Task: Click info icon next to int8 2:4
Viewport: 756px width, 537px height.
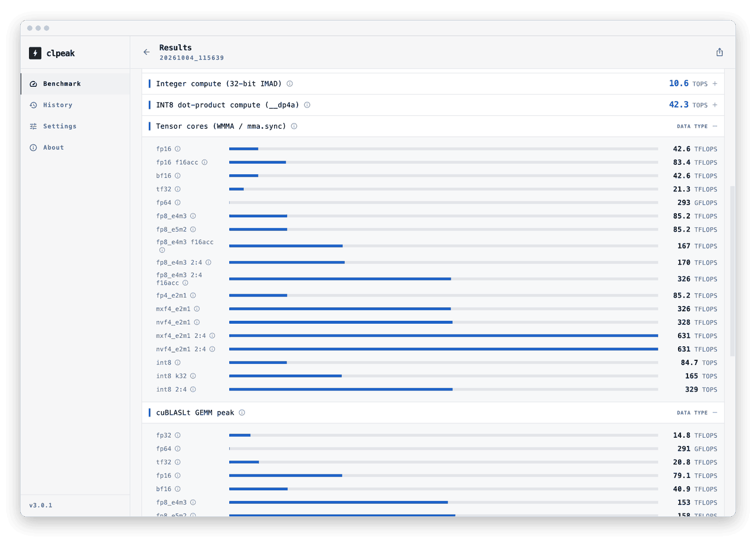Action: click(193, 390)
